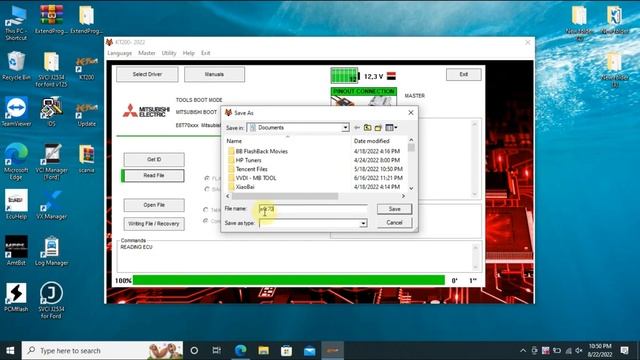640x360 pixels.
Task: Open the IDS desktop shortcut
Action: point(51,111)
